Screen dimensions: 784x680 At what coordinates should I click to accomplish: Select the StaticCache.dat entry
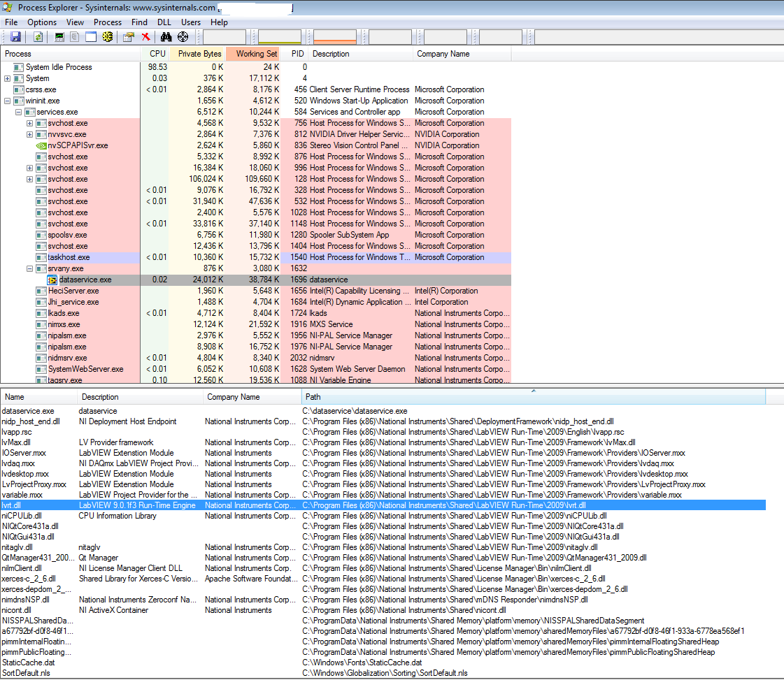(383, 663)
